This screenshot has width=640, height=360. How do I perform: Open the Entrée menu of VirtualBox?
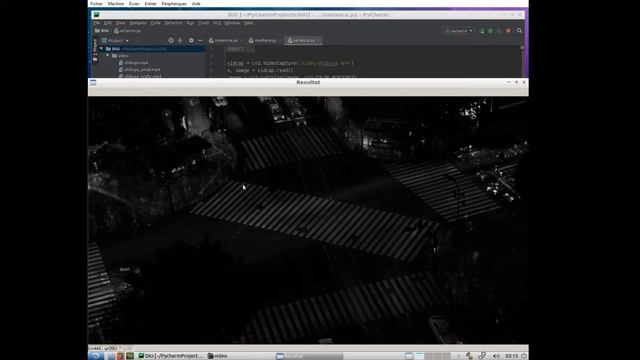coord(150,4)
